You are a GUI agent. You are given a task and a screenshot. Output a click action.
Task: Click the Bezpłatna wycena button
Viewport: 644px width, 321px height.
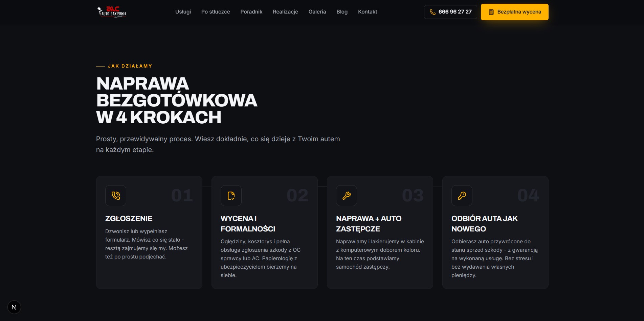pos(514,12)
